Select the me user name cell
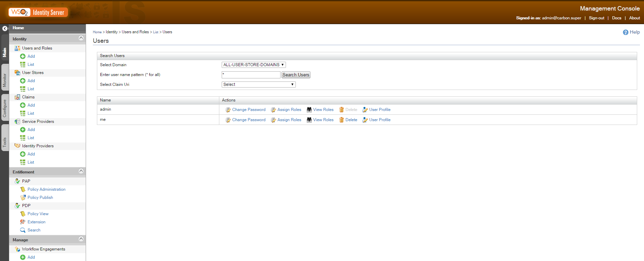This screenshot has height=261, width=644. point(158,119)
